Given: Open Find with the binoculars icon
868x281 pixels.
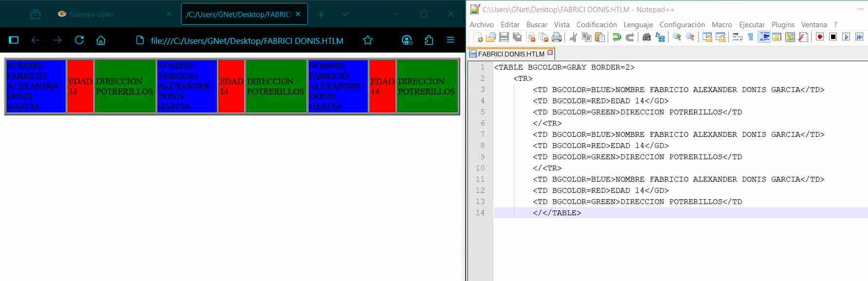Looking at the screenshot, I should click(647, 37).
